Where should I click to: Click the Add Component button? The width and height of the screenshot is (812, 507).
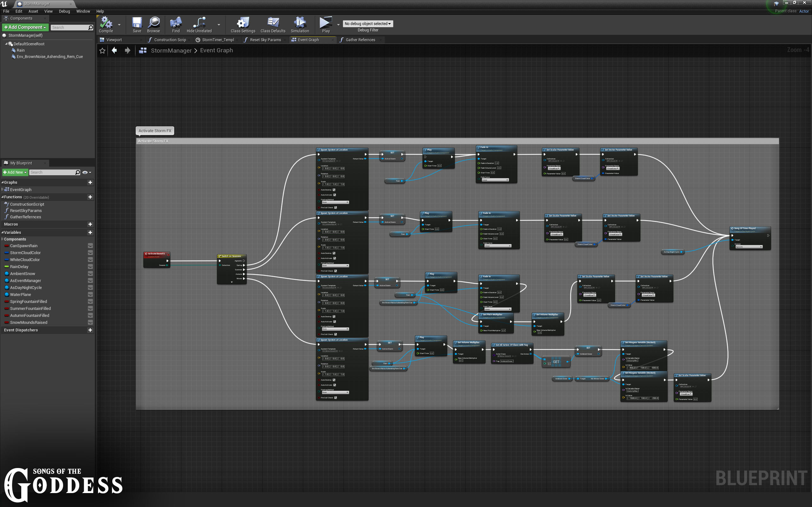(25, 27)
